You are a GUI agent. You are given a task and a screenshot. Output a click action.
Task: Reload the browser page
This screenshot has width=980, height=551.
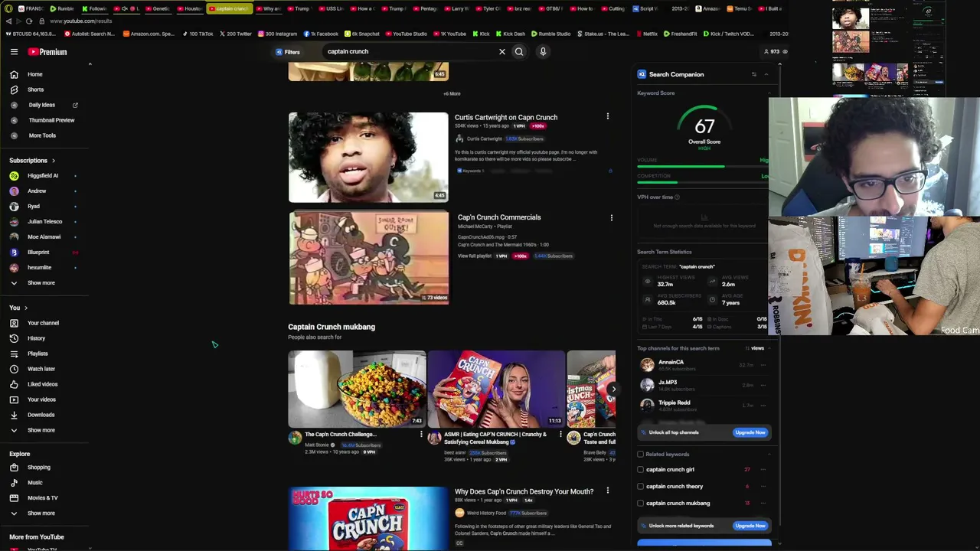pos(29,21)
